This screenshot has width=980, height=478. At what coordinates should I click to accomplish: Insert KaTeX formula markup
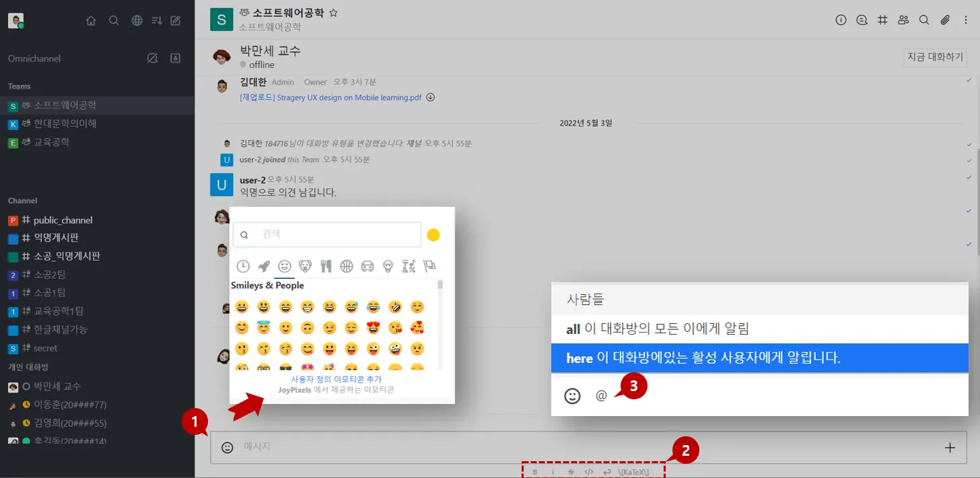click(x=633, y=472)
